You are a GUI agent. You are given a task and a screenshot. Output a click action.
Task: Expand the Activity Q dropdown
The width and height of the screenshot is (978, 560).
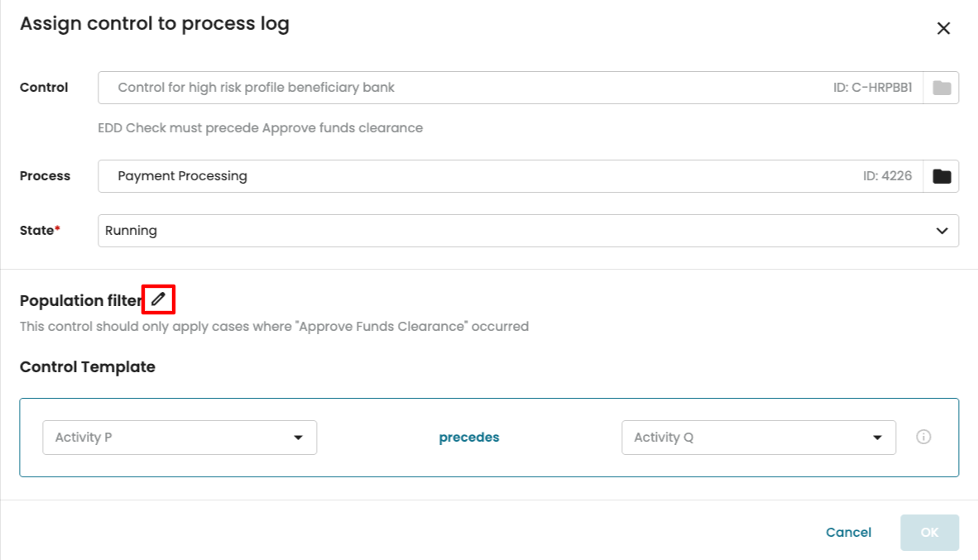point(745,438)
